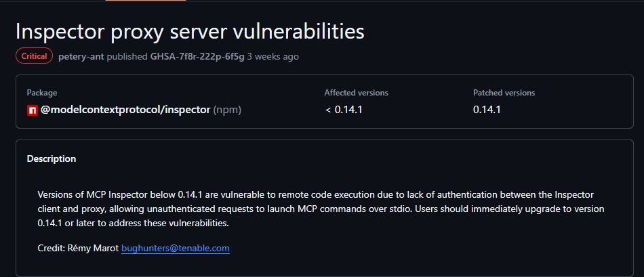Click the Critical severity badge
Viewport: 644px width, 277px height.
34,56
